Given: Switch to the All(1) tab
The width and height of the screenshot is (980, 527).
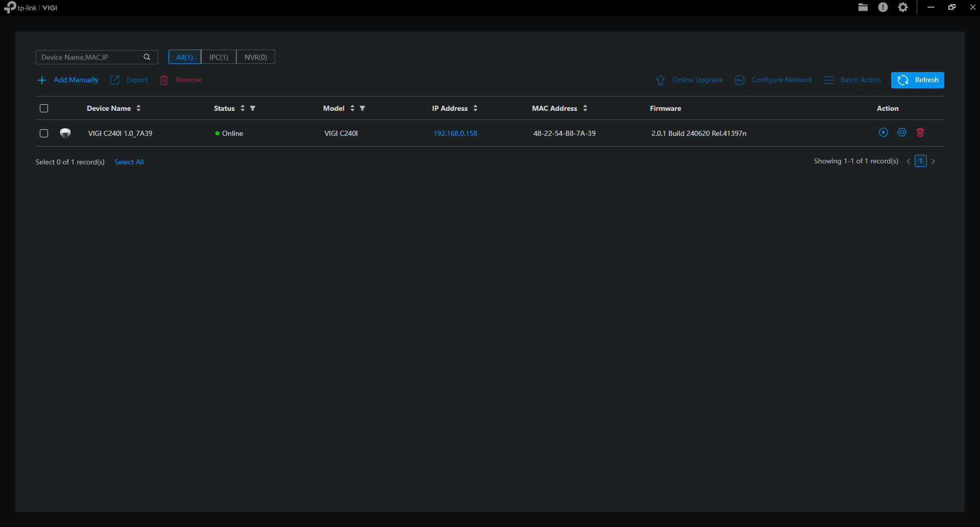Looking at the screenshot, I should click(x=185, y=57).
